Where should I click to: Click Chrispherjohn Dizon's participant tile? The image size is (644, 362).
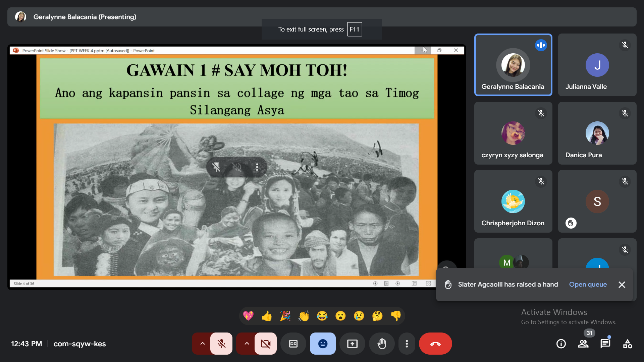513,201
